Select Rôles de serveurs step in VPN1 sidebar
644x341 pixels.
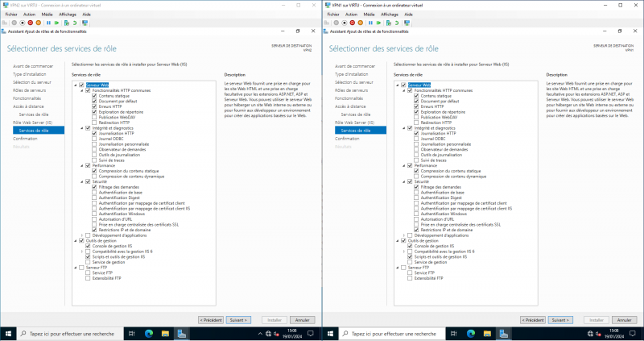[x=351, y=90]
